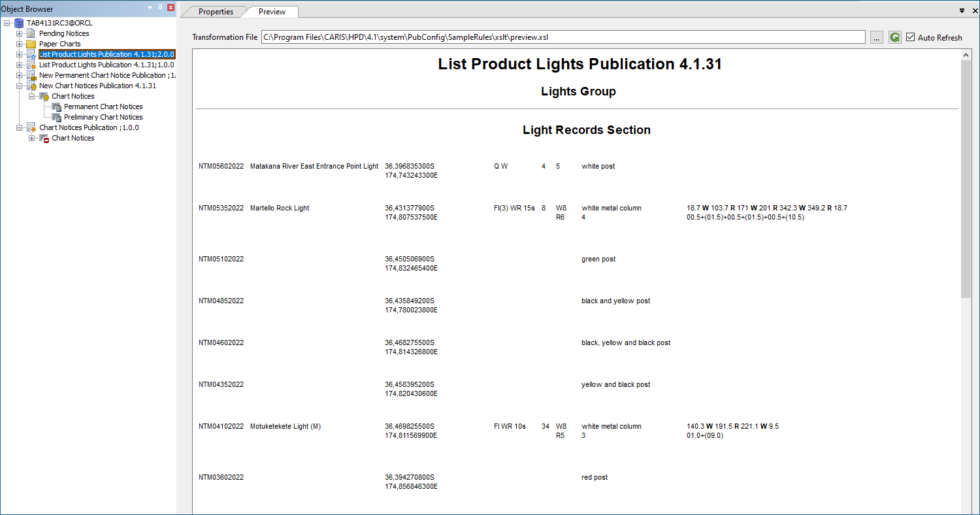Image resolution: width=980 pixels, height=515 pixels.
Task: Select the Preview tab
Action: pos(272,12)
